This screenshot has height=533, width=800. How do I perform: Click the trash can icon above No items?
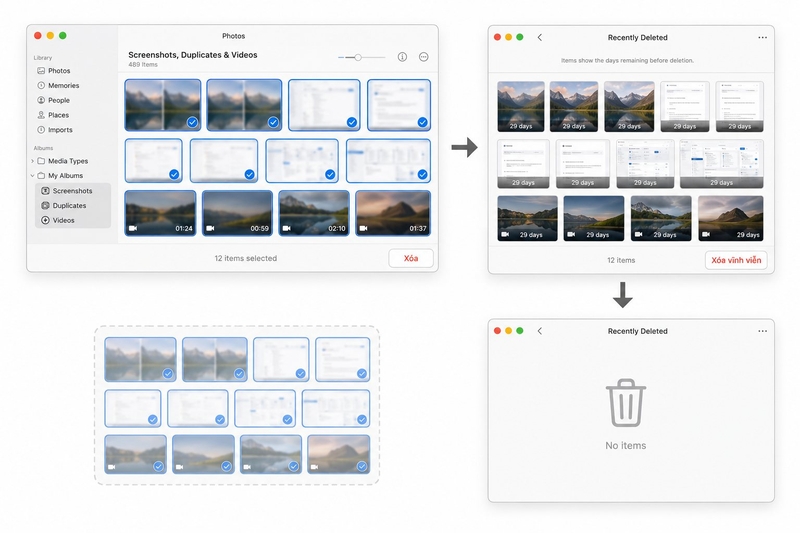click(626, 403)
